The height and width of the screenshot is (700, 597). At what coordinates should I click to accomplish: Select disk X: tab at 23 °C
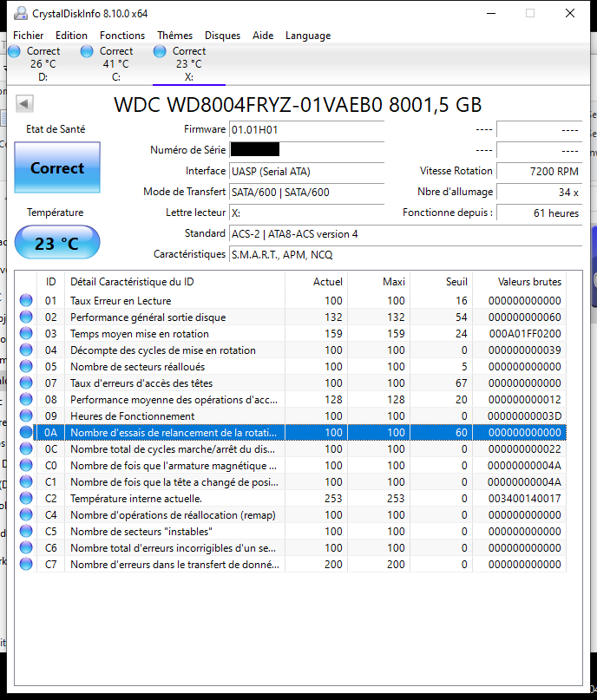[x=189, y=64]
